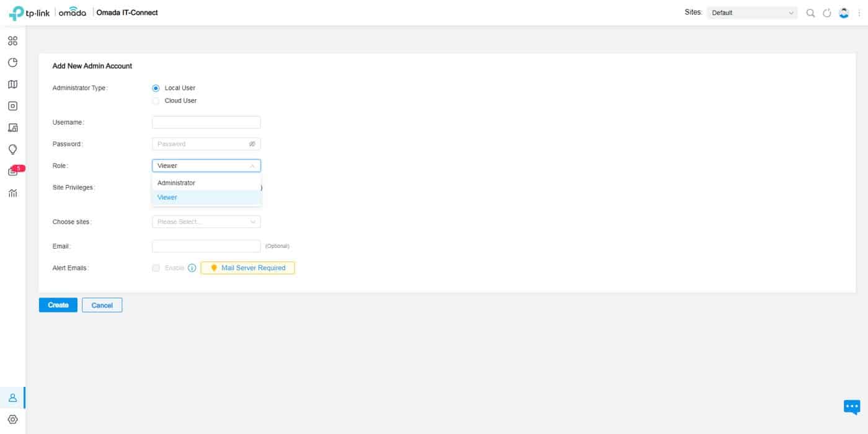
Task: Open the Clients icon in sidebar
Action: click(12, 128)
